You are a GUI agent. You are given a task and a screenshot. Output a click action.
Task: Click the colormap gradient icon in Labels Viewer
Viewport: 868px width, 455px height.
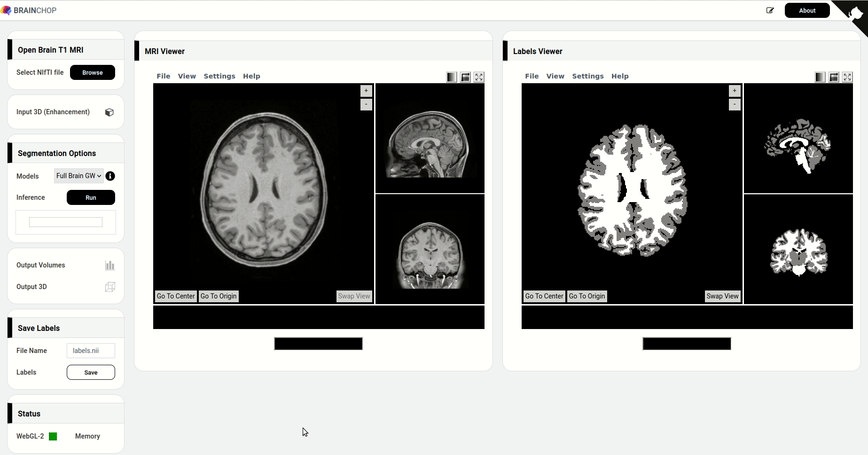(x=820, y=77)
